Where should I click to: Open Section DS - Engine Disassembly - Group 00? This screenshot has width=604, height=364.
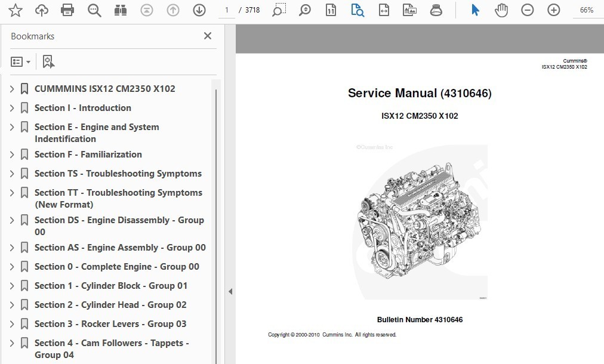coord(119,226)
